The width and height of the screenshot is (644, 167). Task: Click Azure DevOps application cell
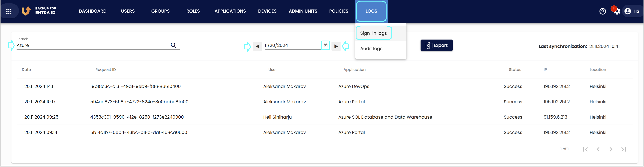[353, 86]
